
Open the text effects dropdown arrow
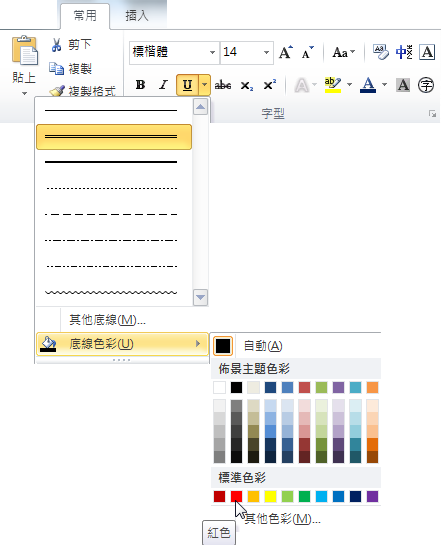tap(315, 85)
